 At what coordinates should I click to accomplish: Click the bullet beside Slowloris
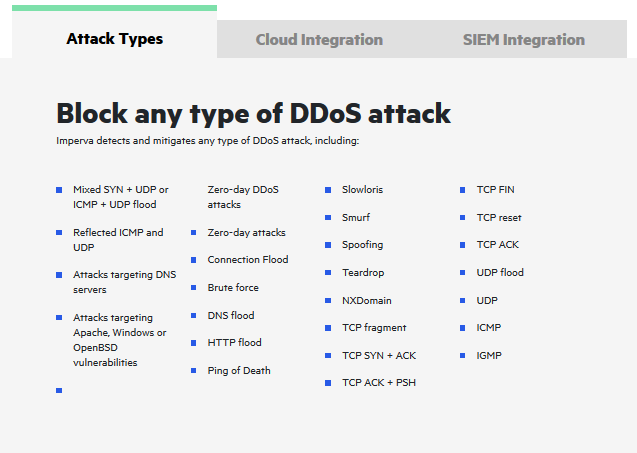327,190
